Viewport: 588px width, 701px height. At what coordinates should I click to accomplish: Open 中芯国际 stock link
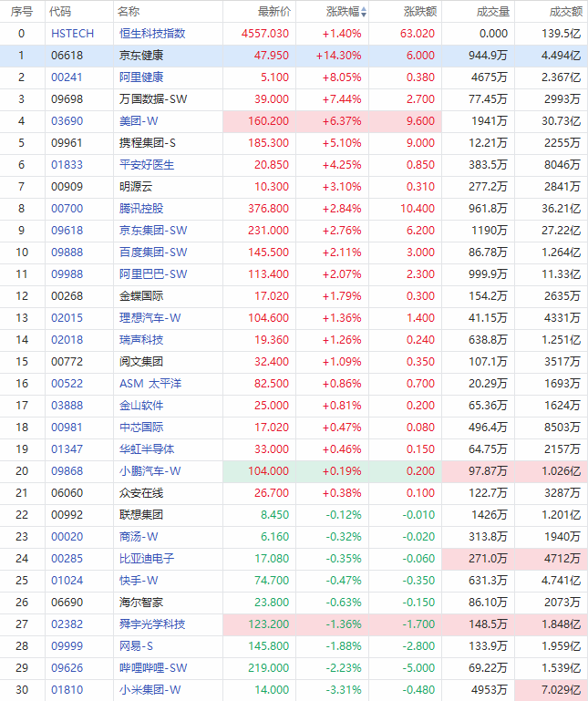tap(141, 428)
